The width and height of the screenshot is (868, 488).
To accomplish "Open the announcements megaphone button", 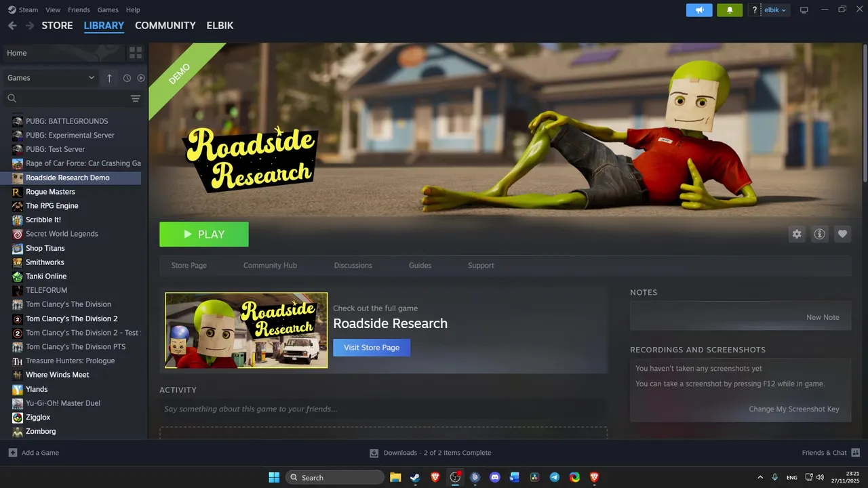I will [699, 10].
